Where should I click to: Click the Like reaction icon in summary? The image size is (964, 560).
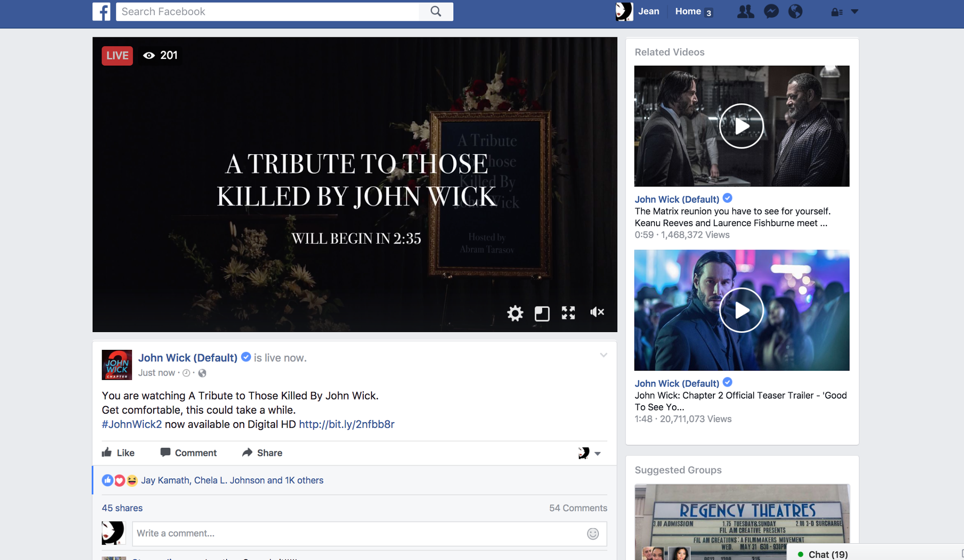tap(107, 481)
